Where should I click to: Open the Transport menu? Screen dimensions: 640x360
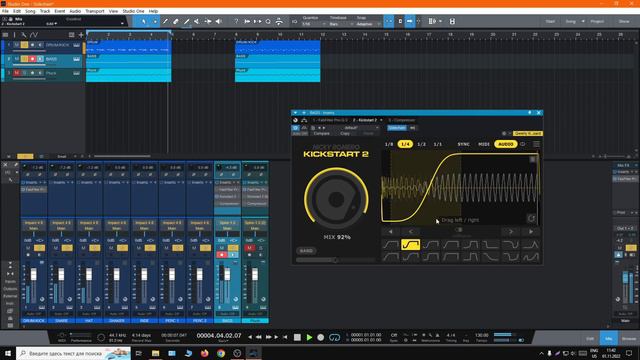coord(95,11)
